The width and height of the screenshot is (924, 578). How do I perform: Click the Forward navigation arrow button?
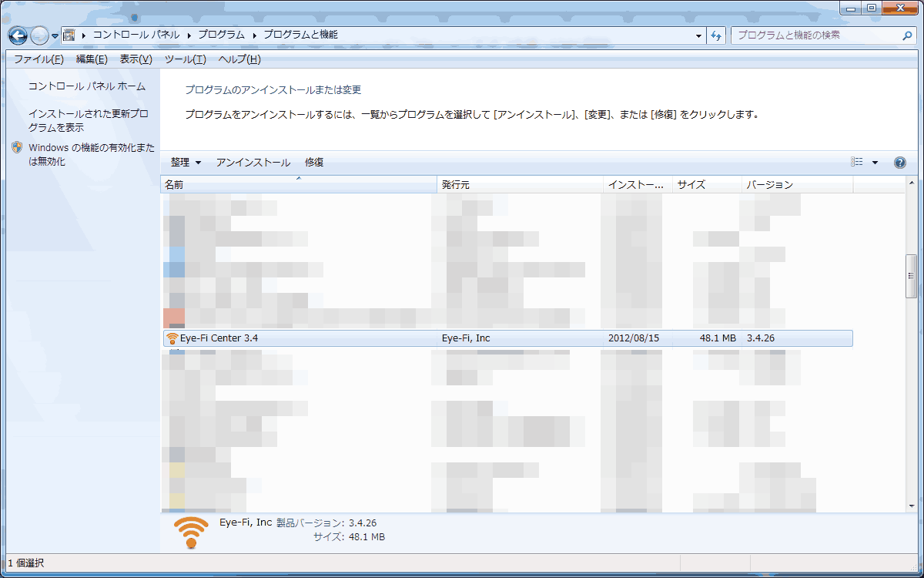[39, 35]
